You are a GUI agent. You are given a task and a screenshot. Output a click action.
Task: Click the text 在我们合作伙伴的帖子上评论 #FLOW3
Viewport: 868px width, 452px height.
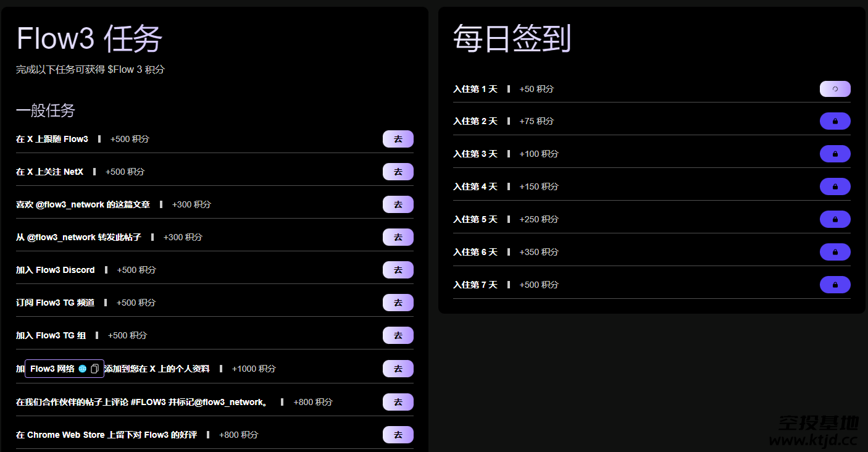[x=91, y=402]
